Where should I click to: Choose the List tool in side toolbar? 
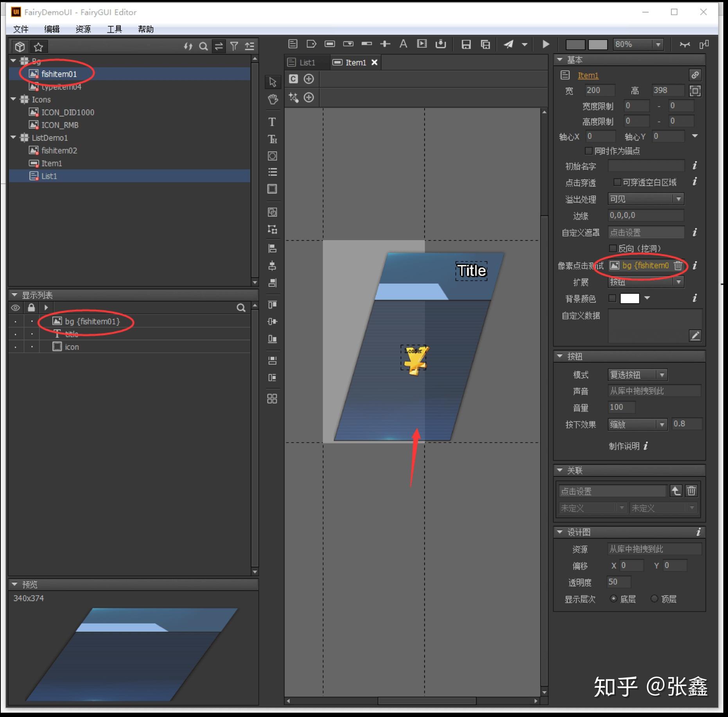273,172
